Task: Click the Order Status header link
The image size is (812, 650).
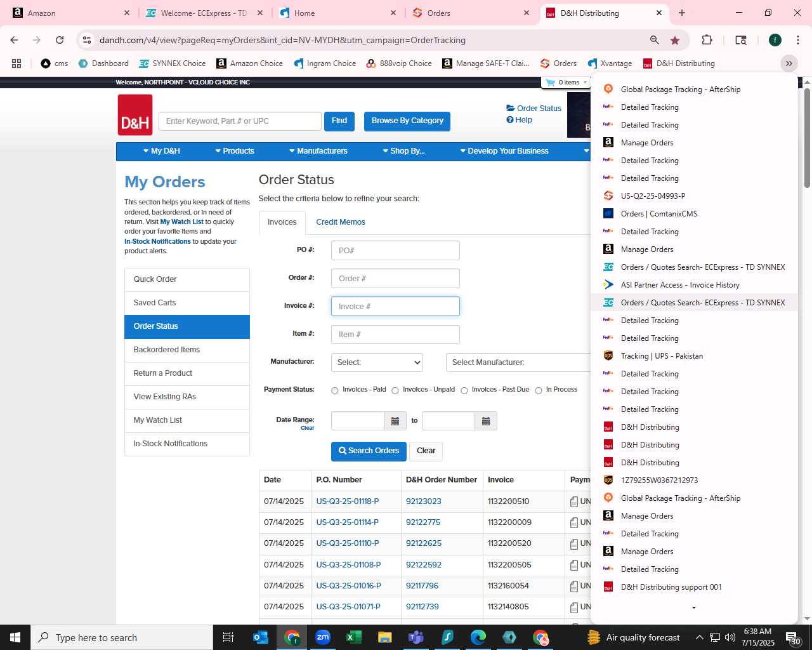Action: (x=534, y=109)
